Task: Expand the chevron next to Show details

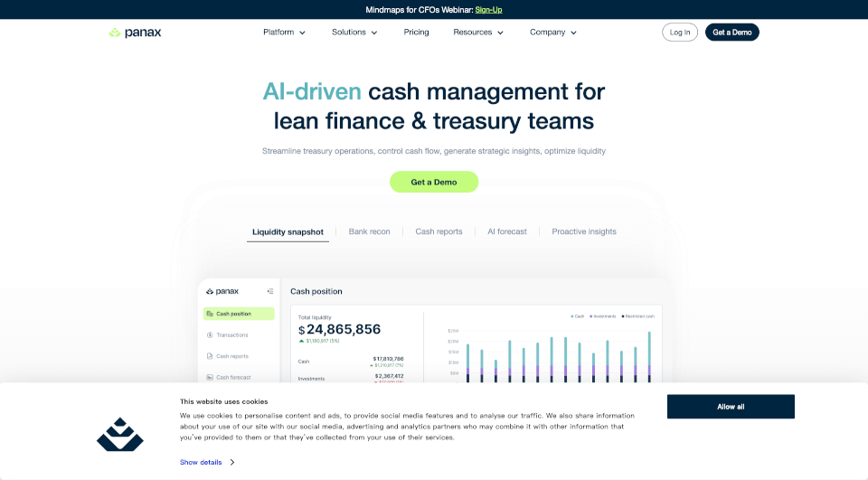Action: pos(232,462)
